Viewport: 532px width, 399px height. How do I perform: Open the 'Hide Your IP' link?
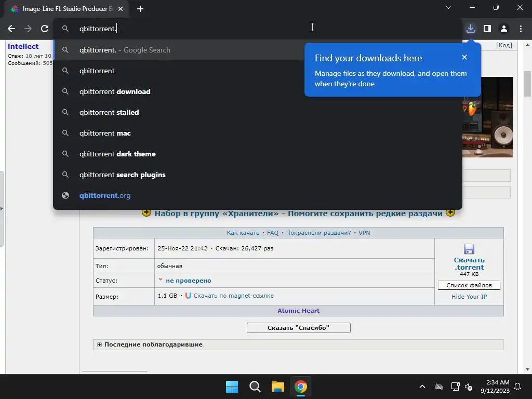pos(469,297)
